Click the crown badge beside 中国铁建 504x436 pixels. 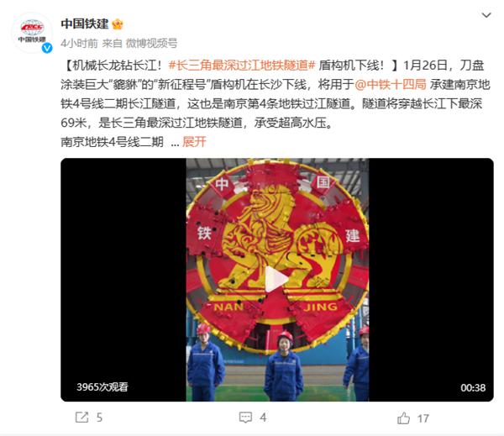pos(118,24)
